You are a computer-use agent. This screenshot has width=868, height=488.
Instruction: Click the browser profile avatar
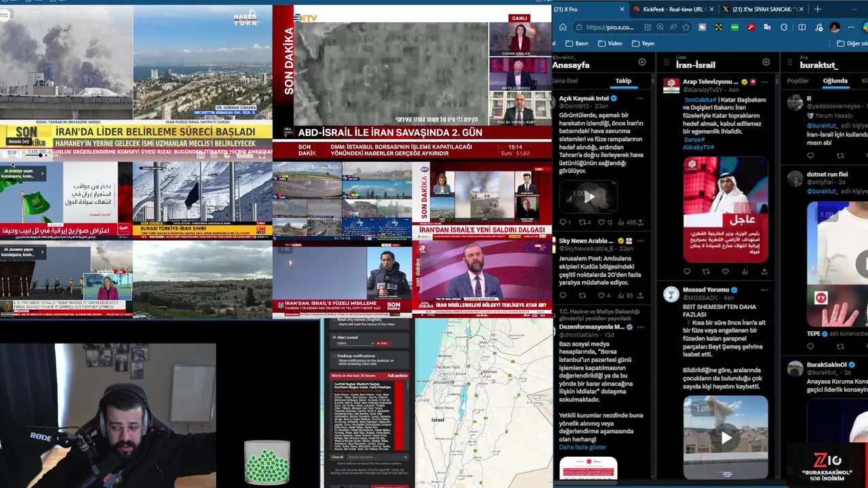click(835, 27)
